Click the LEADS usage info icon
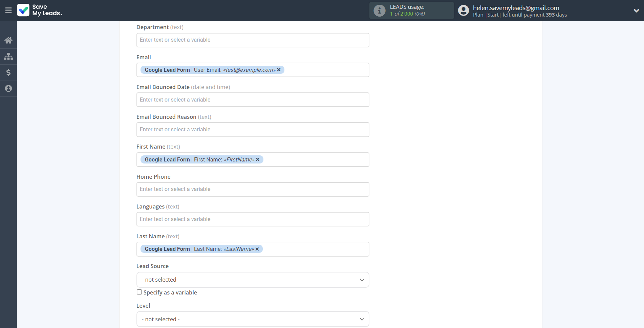 point(379,10)
